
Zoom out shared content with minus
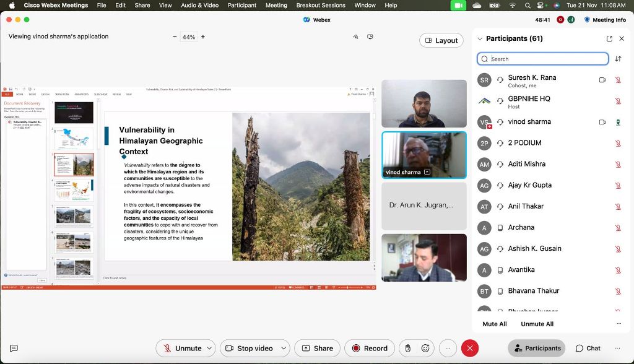[175, 37]
